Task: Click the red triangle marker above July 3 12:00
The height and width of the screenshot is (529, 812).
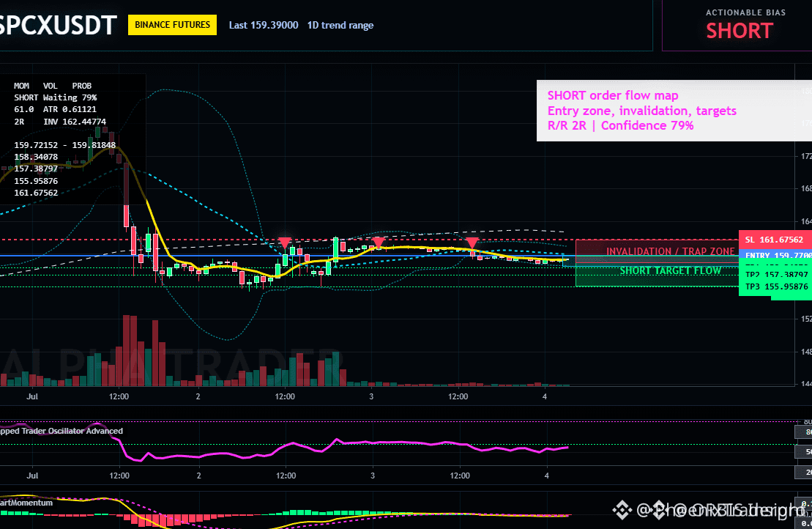Action: tap(472, 243)
